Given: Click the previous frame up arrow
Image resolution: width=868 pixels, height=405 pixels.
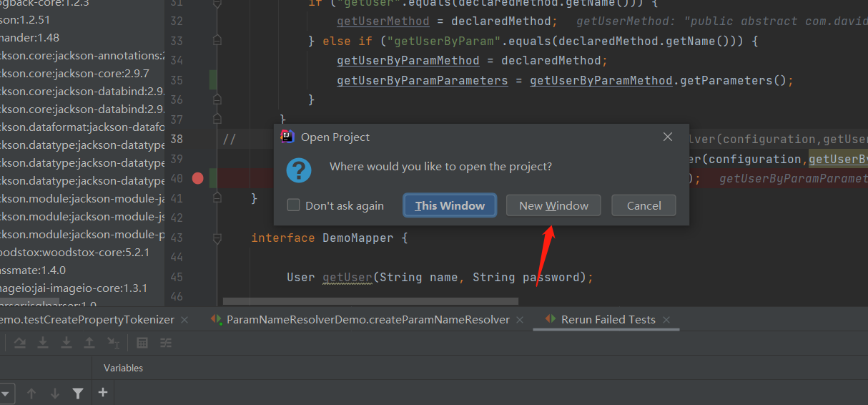Looking at the screenshot, I should (31, 393).
